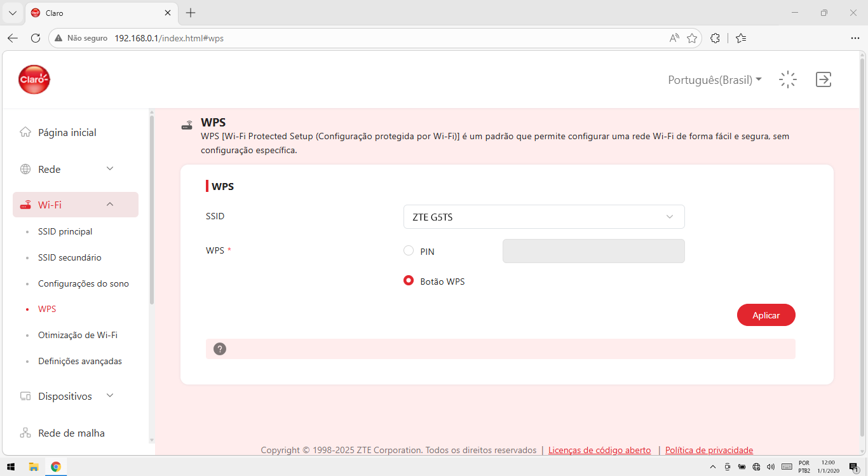Open the touch keyboard tray icon
Image resolution: width=868 pixels, height=476 pixels.
point(787,467)
